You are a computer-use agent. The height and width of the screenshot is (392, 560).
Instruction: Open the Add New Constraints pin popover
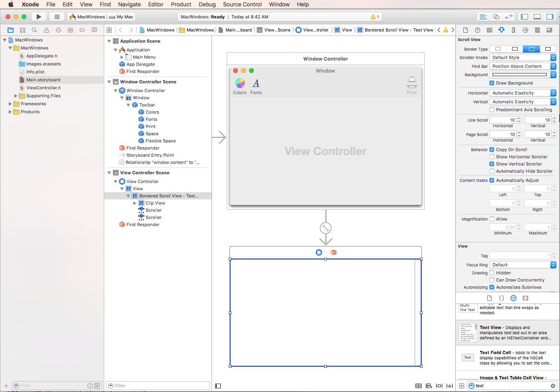click(439, 386)
